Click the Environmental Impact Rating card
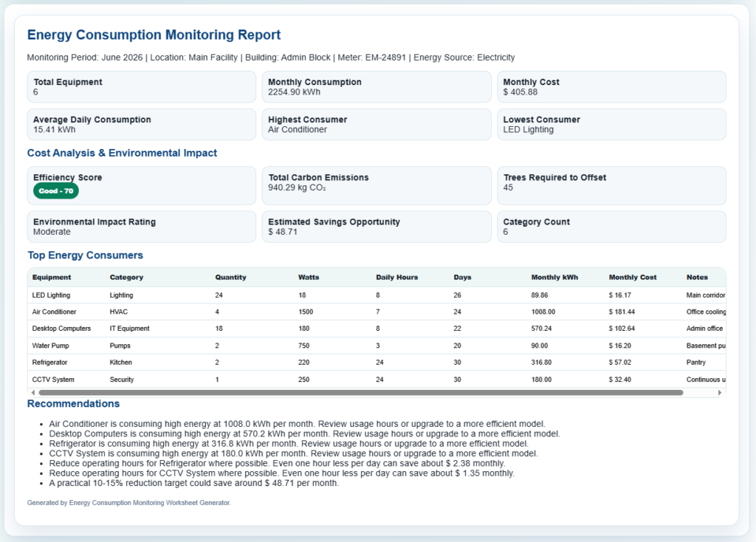 (x=141, y=227)
